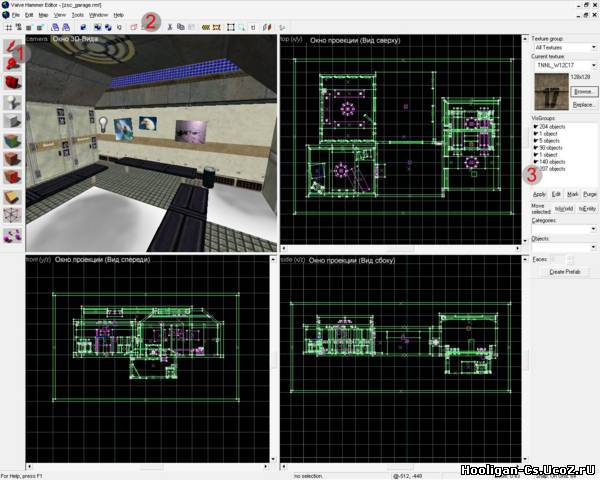Expand the Categories dropdown
The height and width of the screenshot is (480, 600).
(564, 229)
